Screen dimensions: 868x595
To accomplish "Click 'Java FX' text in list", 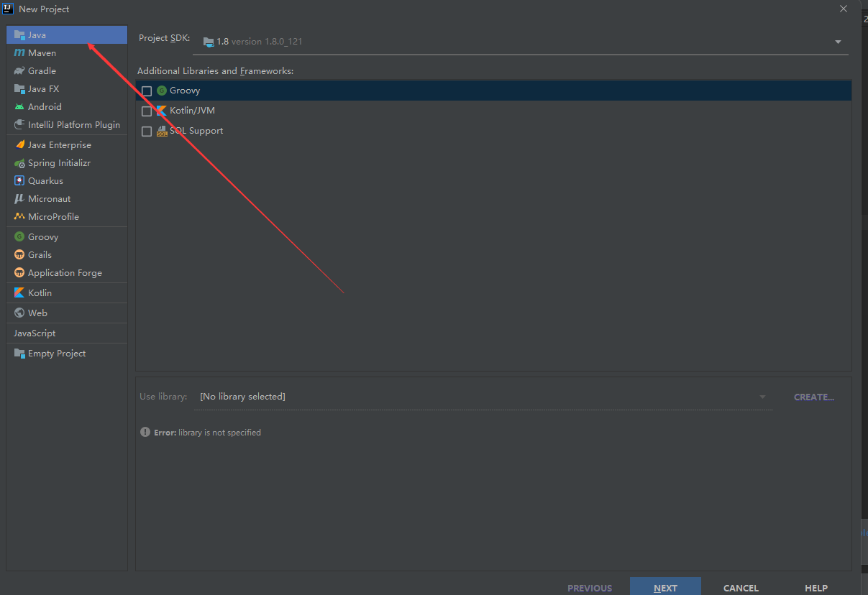I will (44, 88).
